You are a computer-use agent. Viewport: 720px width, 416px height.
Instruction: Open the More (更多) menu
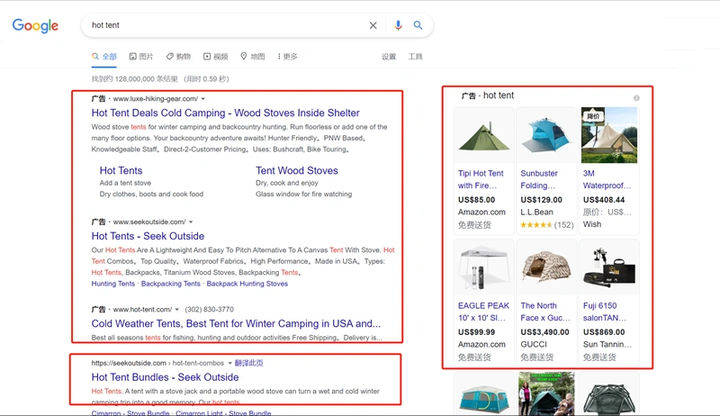[287, 56]
